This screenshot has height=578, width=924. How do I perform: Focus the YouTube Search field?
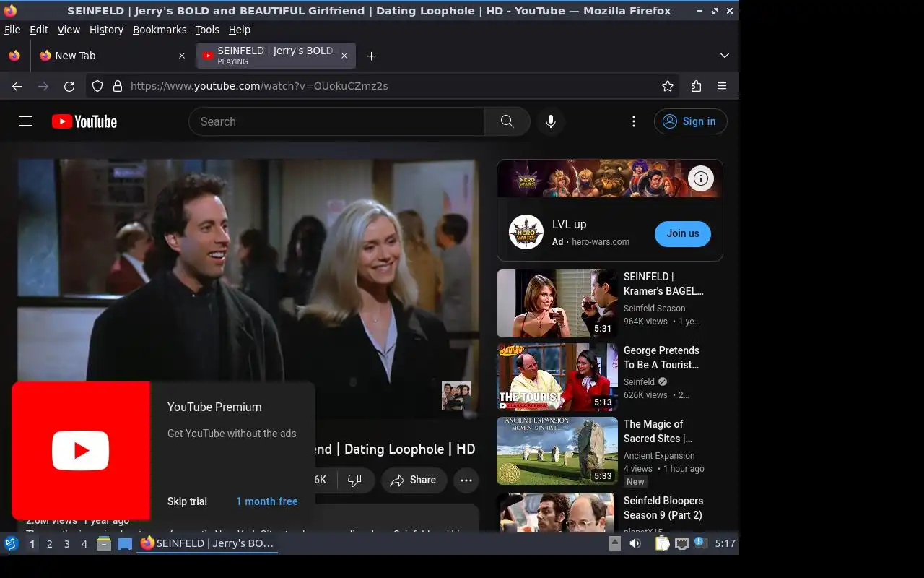pos(336,121)
